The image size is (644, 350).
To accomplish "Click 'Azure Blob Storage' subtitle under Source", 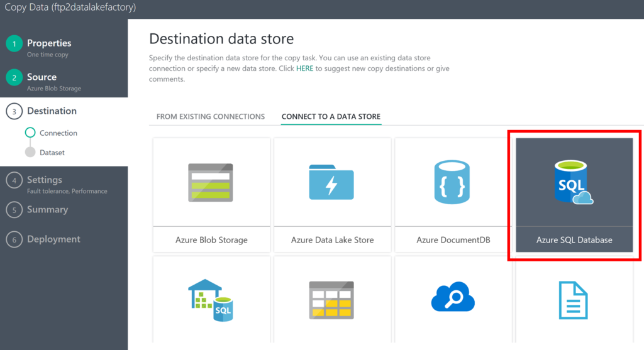I will click(54, 89).
